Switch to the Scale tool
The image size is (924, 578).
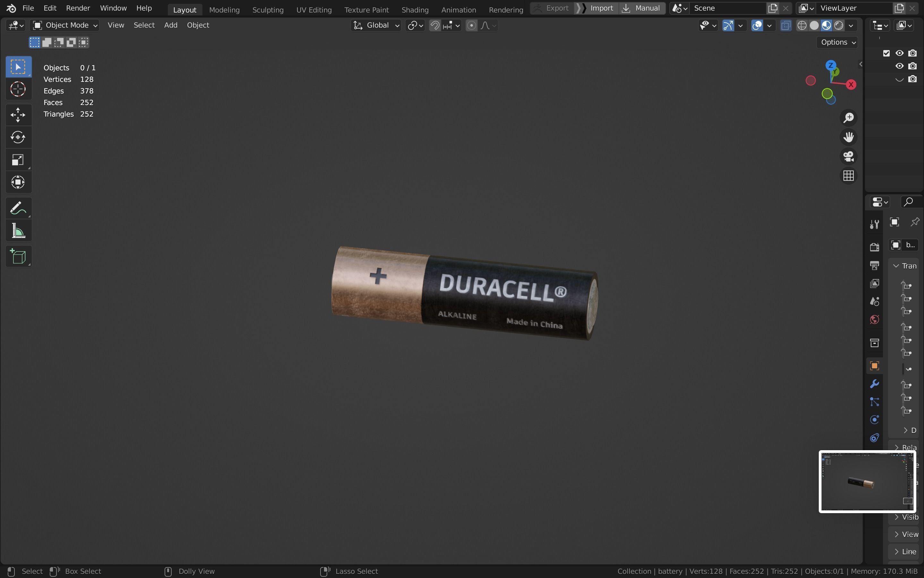(x=18, y=159)
